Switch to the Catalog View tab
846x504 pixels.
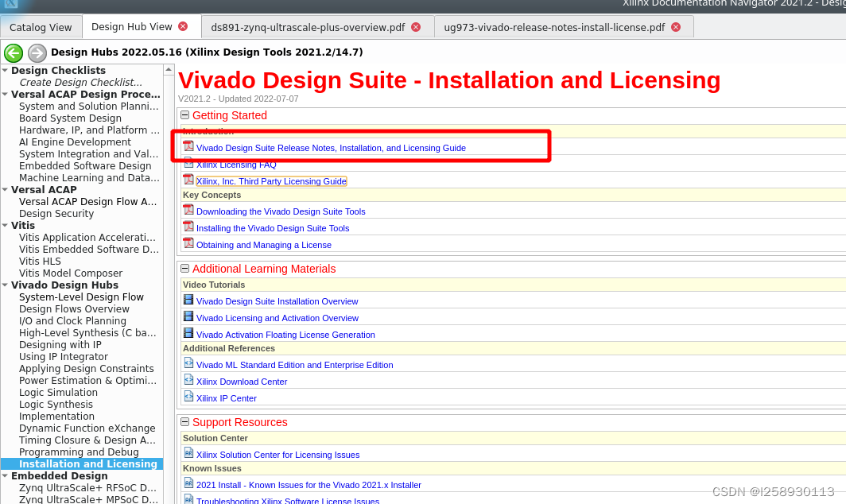point(41,26)
